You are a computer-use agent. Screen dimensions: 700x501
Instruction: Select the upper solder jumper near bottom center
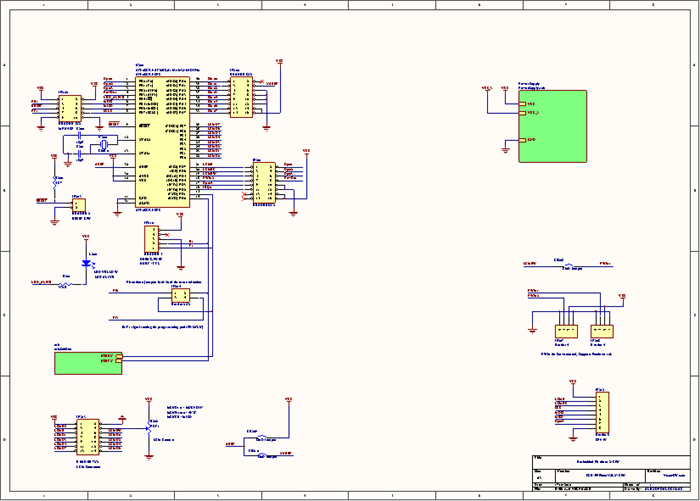pyautogui.click(x=263, y=437)
